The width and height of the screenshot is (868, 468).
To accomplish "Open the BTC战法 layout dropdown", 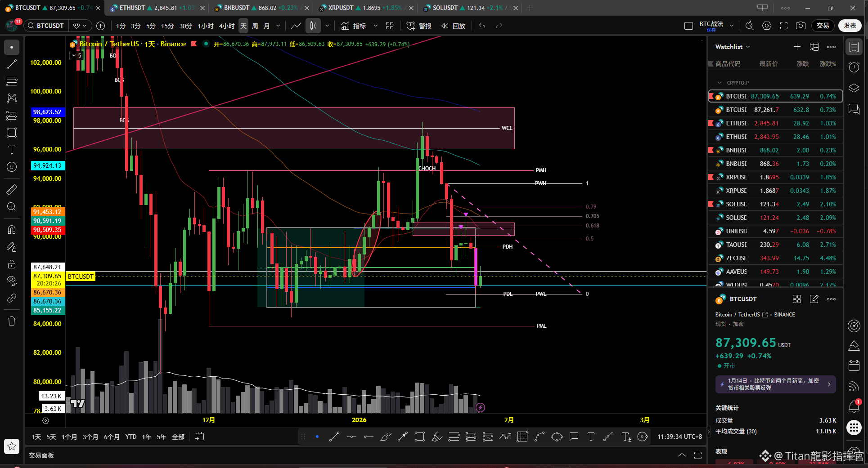I will pyautogui.click(x=732, y=26).
